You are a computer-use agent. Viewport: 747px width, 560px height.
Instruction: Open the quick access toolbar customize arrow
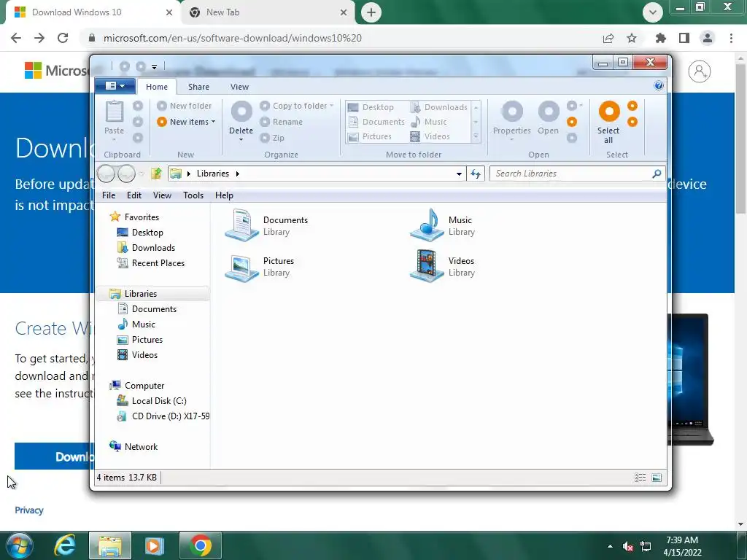click(x=155, y=66)
